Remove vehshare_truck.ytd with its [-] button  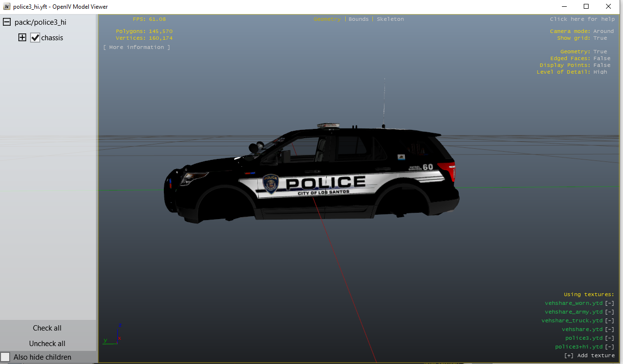pyautogui.click(x=610, y=320)
